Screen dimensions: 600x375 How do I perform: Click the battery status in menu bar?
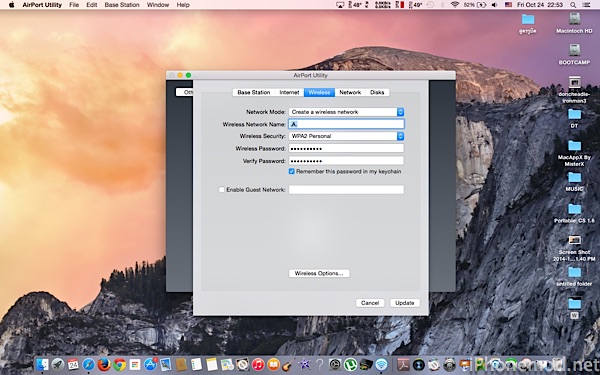474,5
